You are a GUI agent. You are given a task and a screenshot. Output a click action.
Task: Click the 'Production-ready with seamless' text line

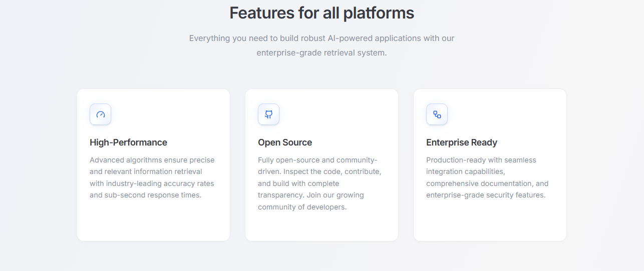point(481,160)
